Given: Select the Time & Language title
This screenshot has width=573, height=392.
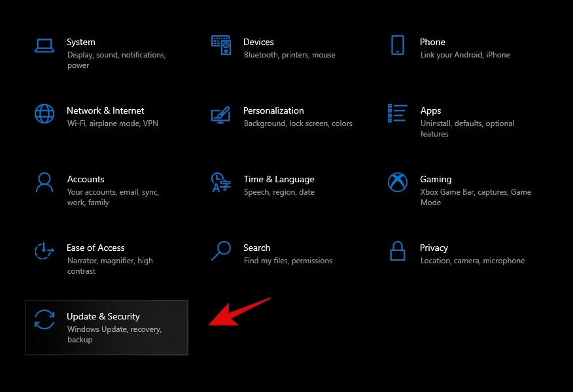Looking at the screenshot, I should pos(279,180).
